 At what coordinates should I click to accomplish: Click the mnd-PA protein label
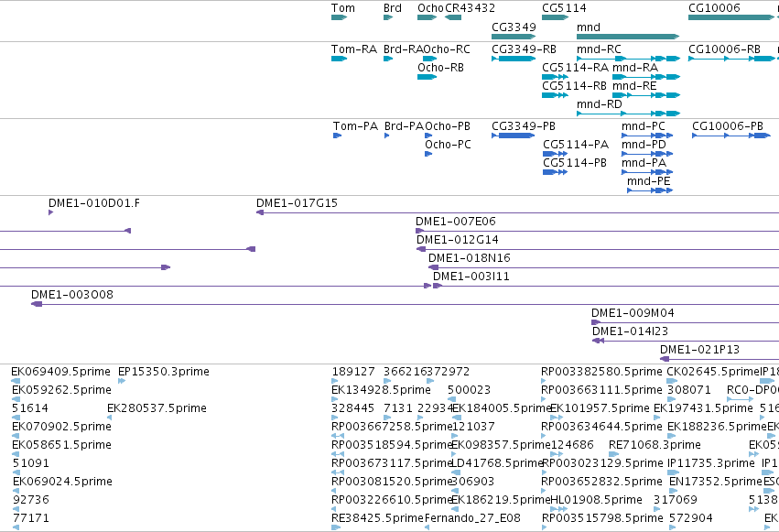pyautogui.click(x=644, y=163)
